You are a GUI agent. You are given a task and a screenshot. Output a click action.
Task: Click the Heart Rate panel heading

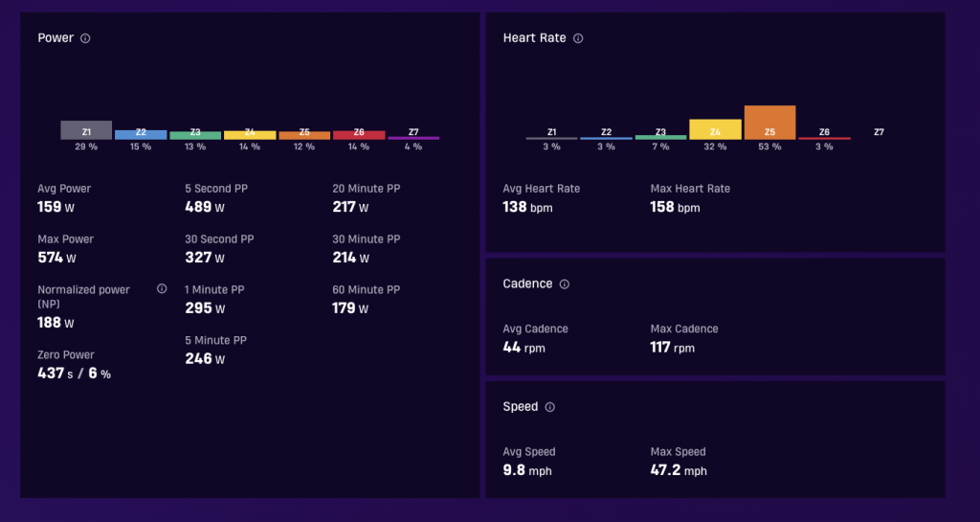534,38
